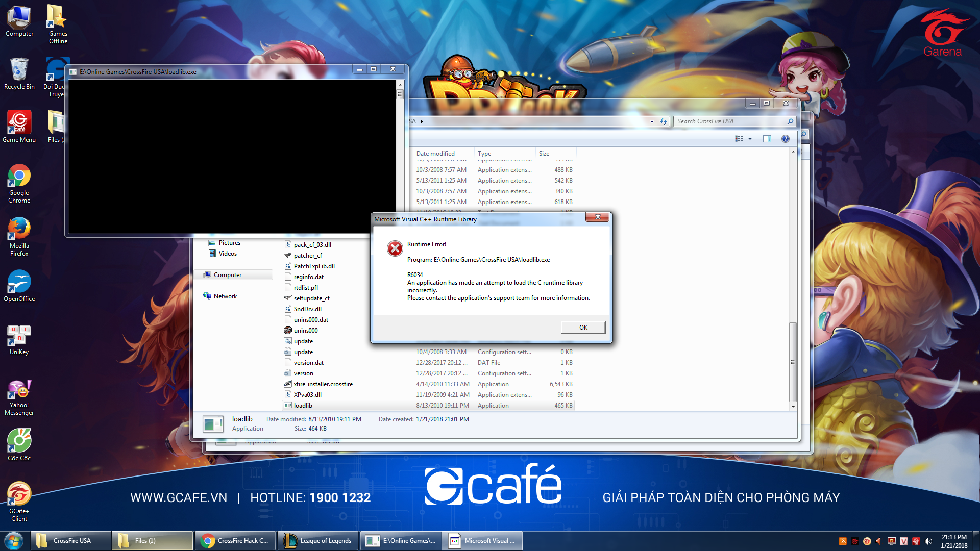Open the view options dropdown arrow
980x551 pixels.
point(750,139)
